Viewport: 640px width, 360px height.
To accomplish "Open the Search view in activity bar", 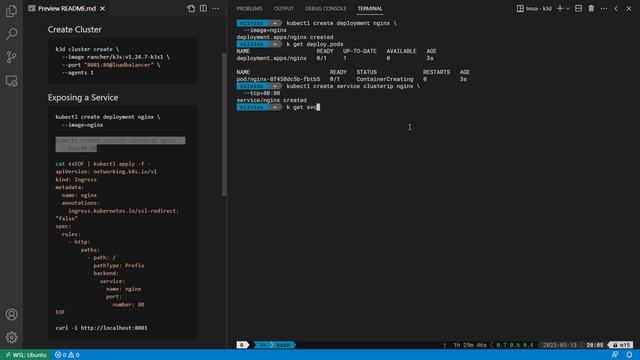I will point(11,34).
